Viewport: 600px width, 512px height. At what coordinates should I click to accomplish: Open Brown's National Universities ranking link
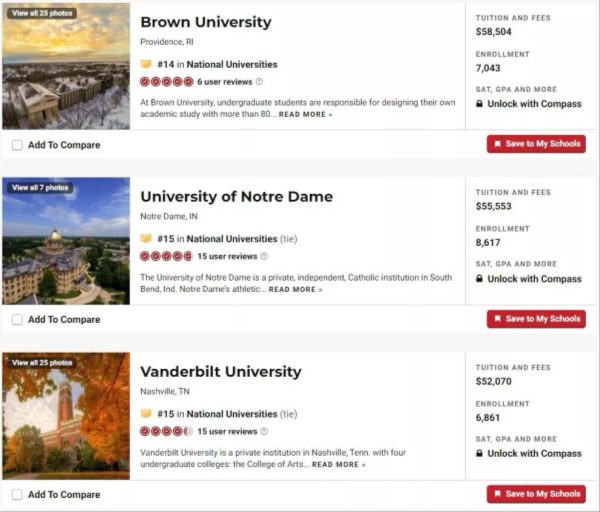[x=232, y=64]
